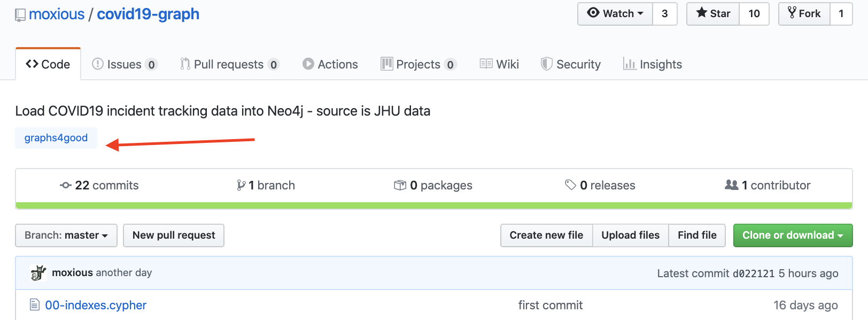Click the Upload files button

point(631,235)
